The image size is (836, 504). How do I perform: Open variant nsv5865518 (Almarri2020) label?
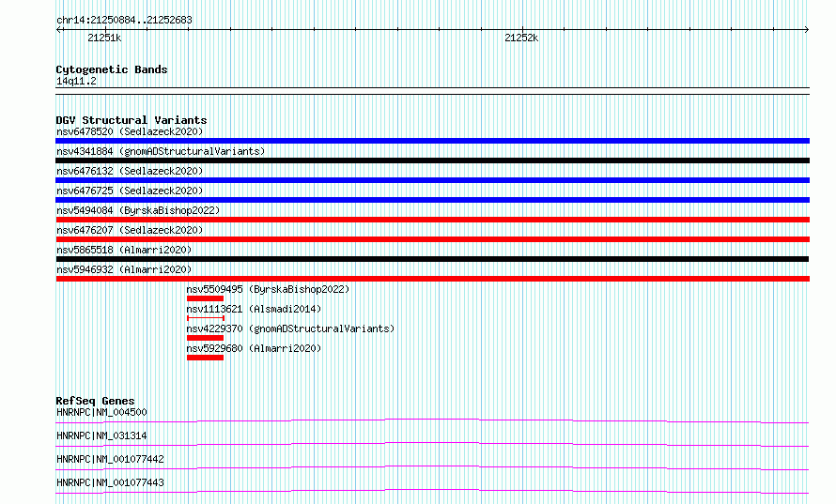(x=124, y=250)
